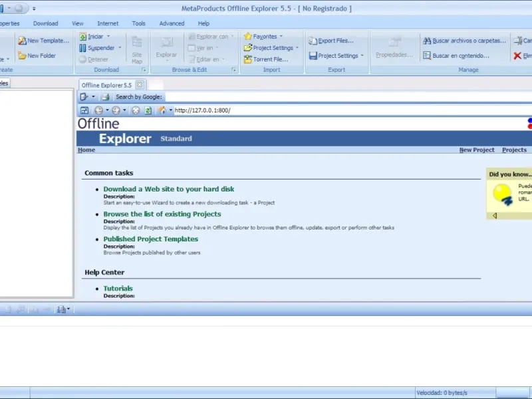
Task: Open the Site Map tool
Action: [x=137, y=49]
